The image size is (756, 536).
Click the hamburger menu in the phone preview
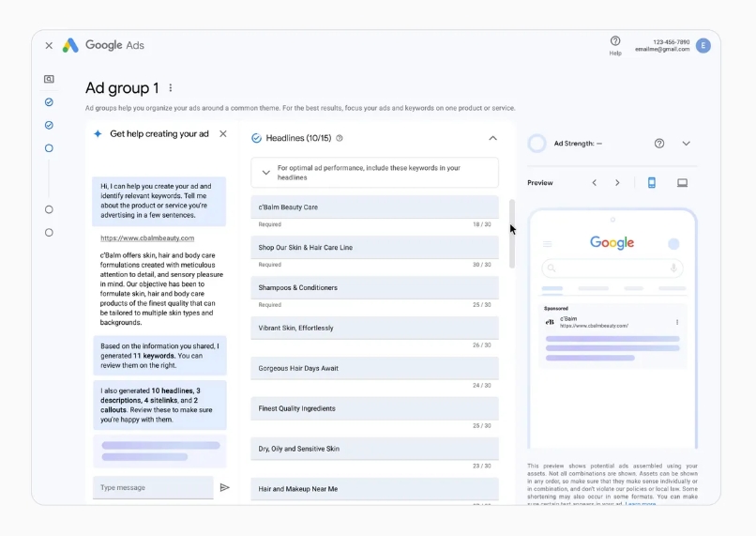point(547,244)
